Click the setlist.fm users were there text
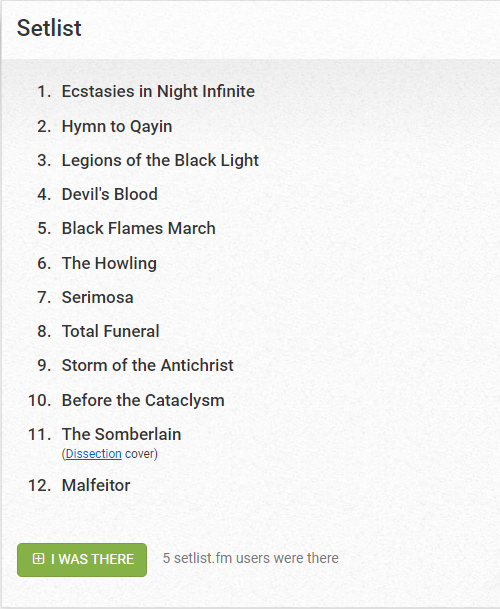This screenshot has width=500, height=609. 251,559
